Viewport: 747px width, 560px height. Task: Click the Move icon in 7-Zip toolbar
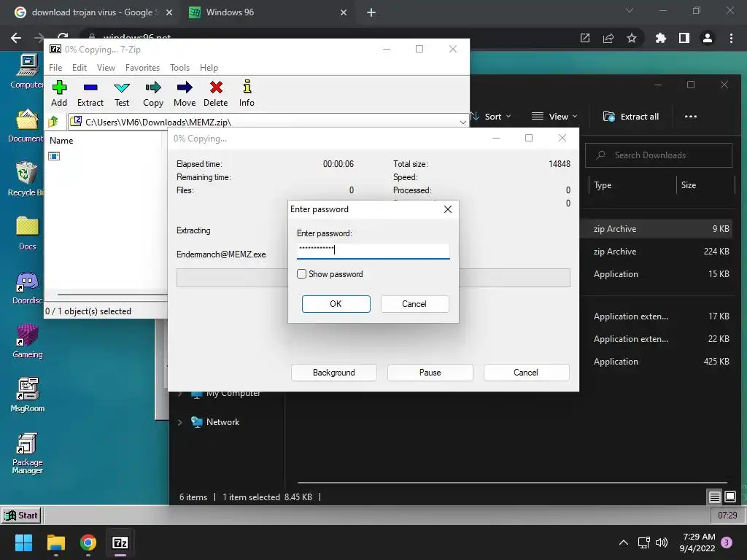185,87
